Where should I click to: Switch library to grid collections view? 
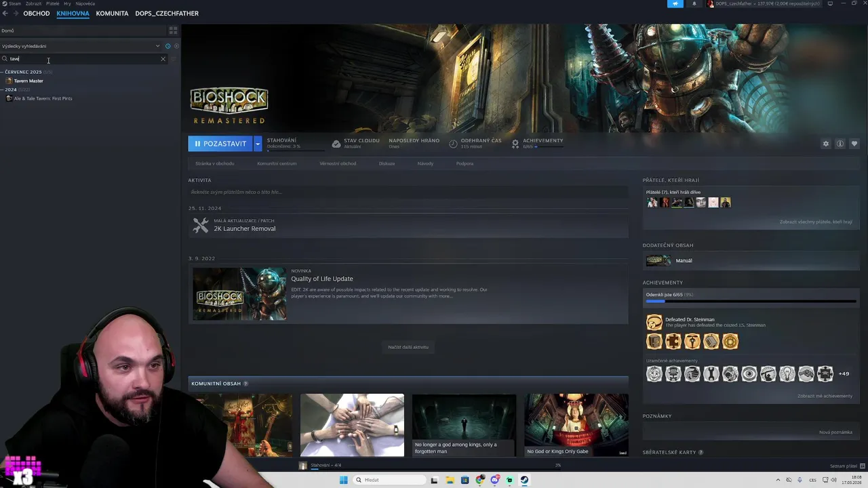click(173, 30)
